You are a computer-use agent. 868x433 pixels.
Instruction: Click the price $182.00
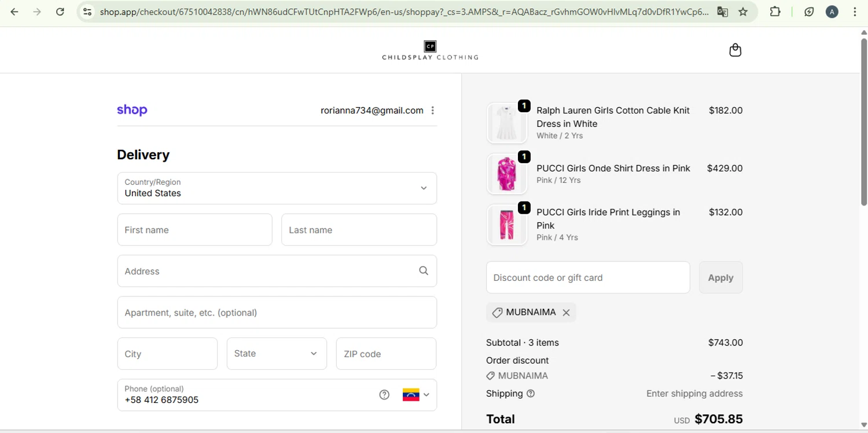pyautogui.click(x=726, y=110)
